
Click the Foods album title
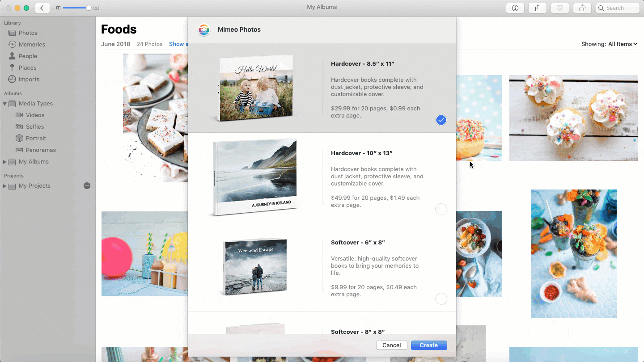point(119,29)
